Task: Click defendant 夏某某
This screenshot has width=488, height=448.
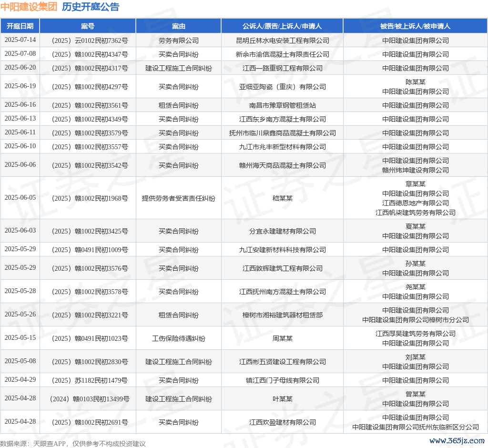Action: pyautogui.click(x=416, y=226)
